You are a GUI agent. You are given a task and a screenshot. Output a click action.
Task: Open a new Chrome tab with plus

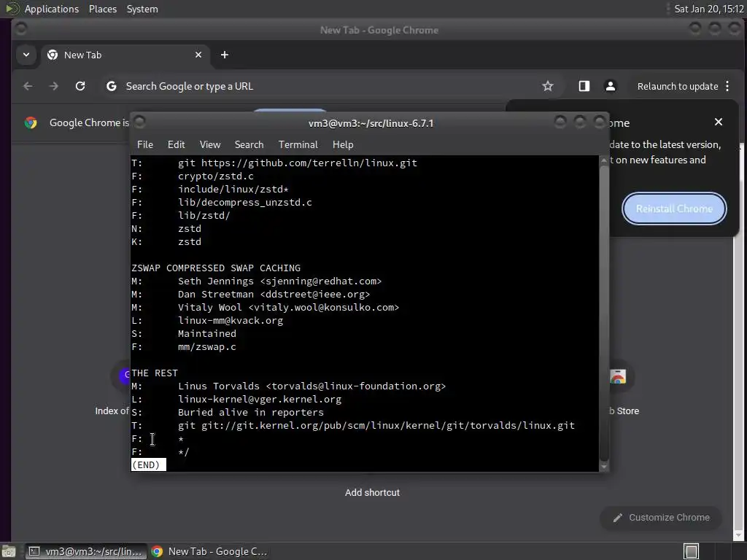pyautogui.click(x=225, y=55)
